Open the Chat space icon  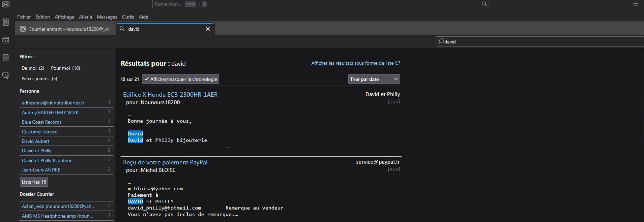[x=6, y=75]
